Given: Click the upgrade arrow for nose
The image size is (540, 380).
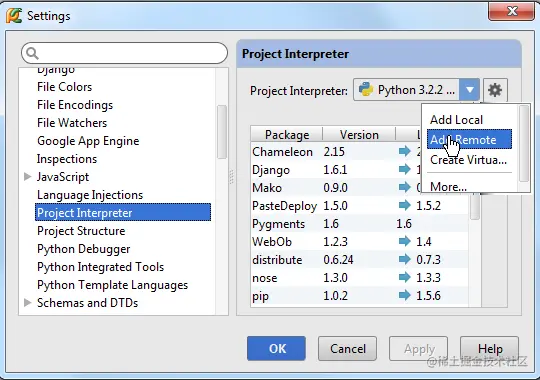Looking at the screenshot, I should pos(405,277).
